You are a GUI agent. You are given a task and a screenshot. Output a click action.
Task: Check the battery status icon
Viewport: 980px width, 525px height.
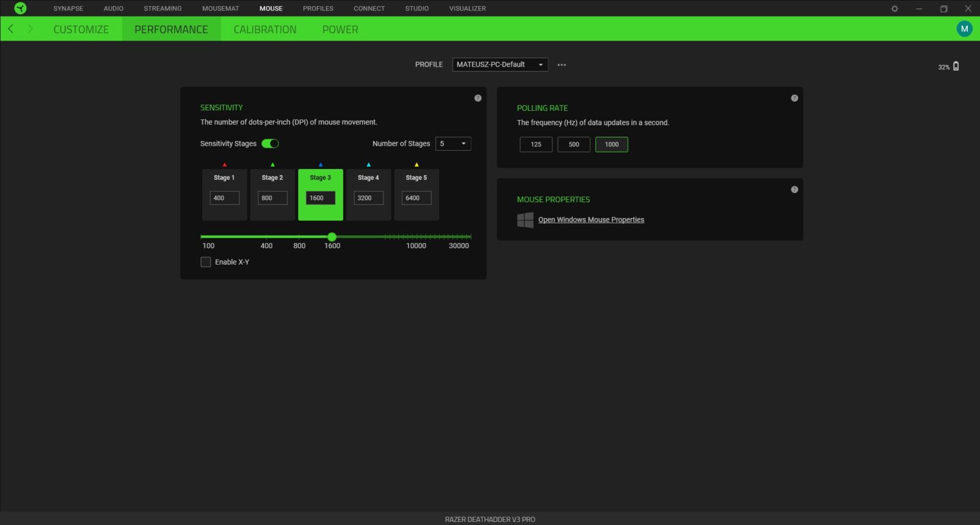click(956, 66)
